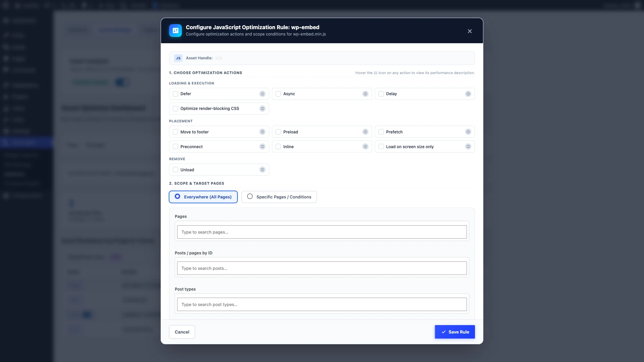Check the Move to footer option
644x362 pixels.
click(x=175, y=132)
